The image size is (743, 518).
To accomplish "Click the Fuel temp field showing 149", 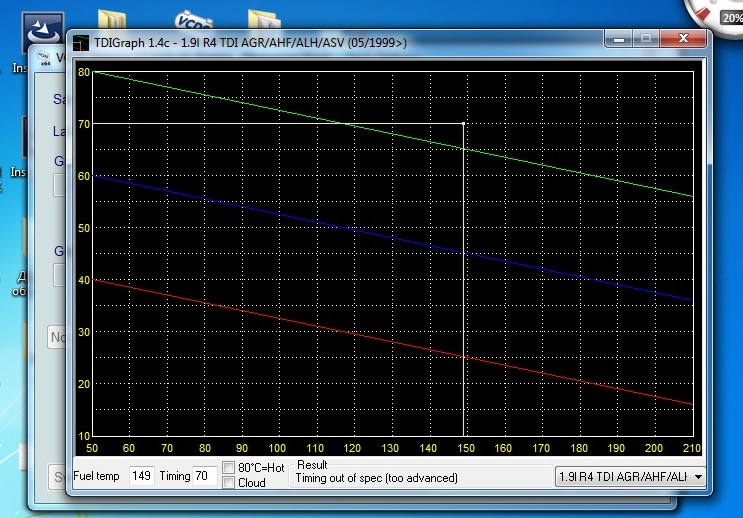I will (x=141, y=476).
